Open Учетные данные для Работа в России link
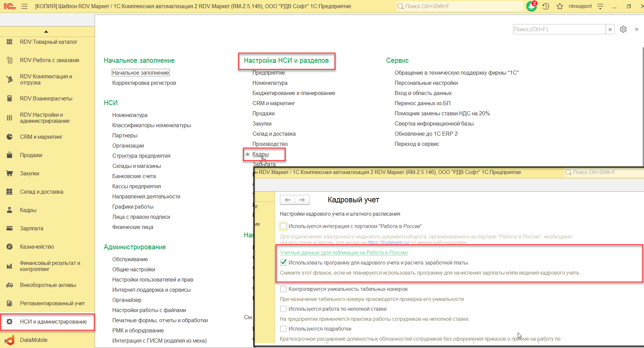Screen dimensions: 644x348 344,252
